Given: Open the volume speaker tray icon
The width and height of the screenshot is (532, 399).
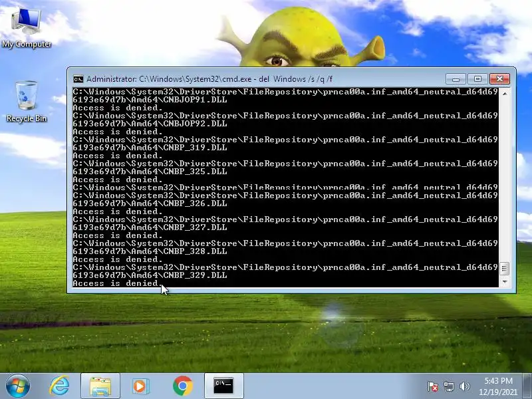Looking at the screenshot, I should [464, 386].
